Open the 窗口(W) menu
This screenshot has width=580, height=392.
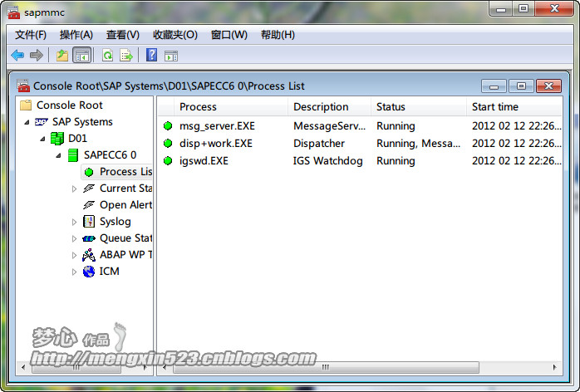pyautogui.click(x=229, y=35)
